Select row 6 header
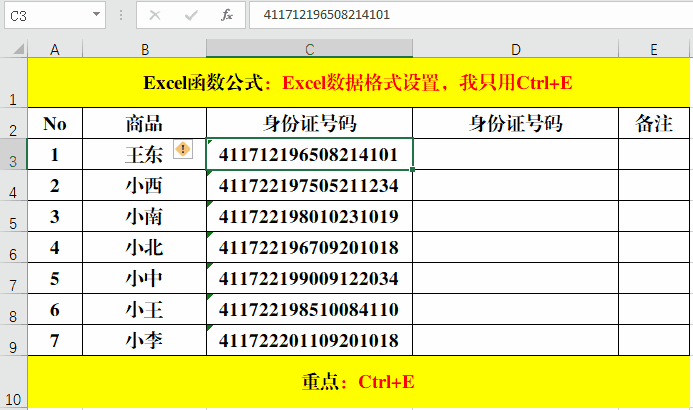Screen dimensions: 693x410 click(13, 247)
